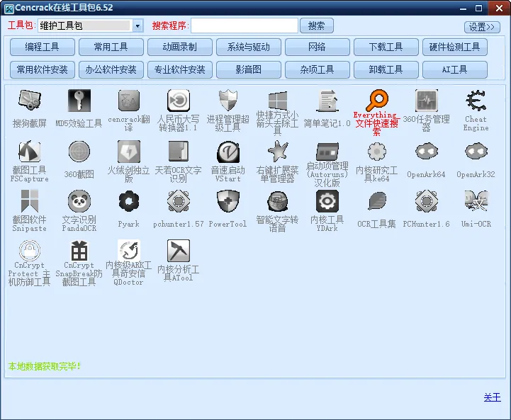
Task: Launch 天若OCR文字识别 icon
Action: pyautogui.click(x=179, y=152)
